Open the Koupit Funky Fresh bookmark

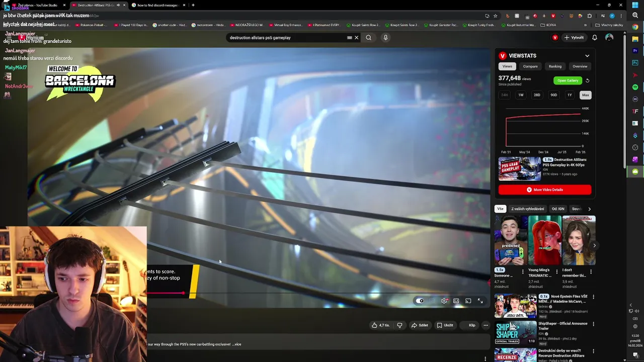click(x=478, y=25)
